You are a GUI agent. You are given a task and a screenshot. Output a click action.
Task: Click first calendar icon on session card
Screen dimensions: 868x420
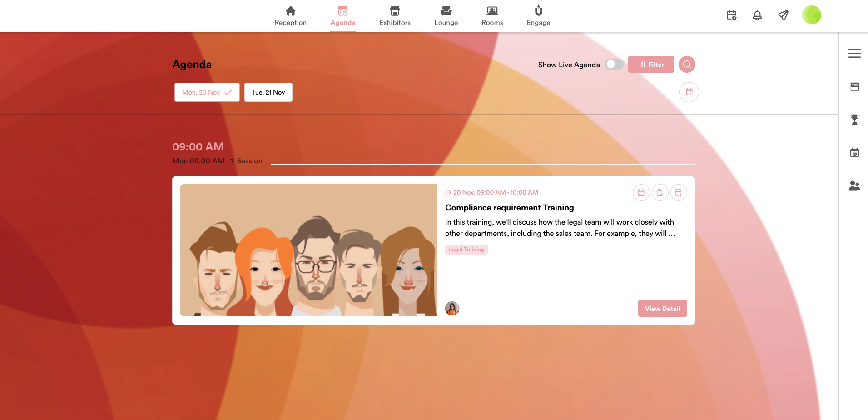(641, 193)
